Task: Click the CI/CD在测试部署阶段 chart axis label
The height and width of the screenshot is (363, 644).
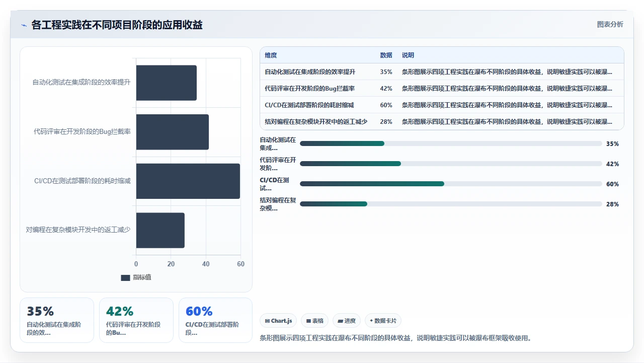Action: (83, 181)
